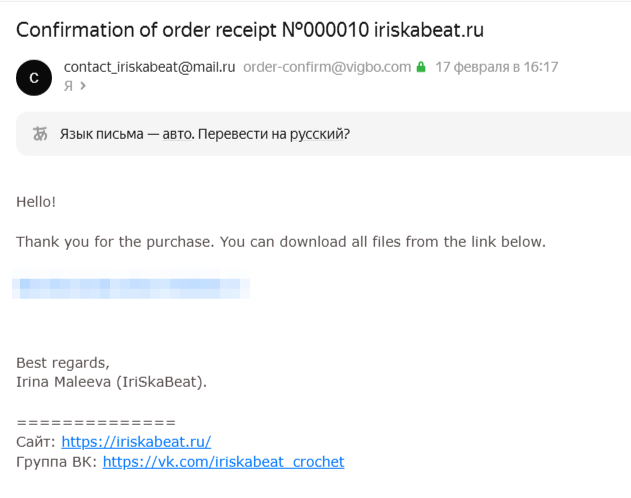
Task: Click the Irina Maleeva signature line
Action: [x=111, y=382]
